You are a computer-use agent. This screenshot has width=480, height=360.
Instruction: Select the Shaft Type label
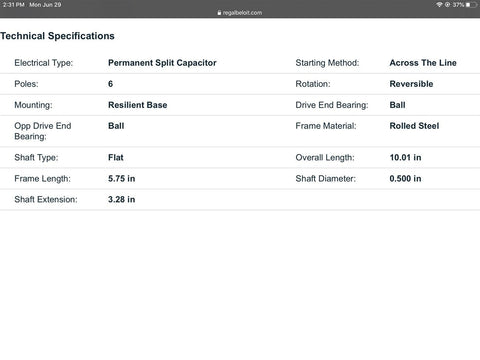36,157
